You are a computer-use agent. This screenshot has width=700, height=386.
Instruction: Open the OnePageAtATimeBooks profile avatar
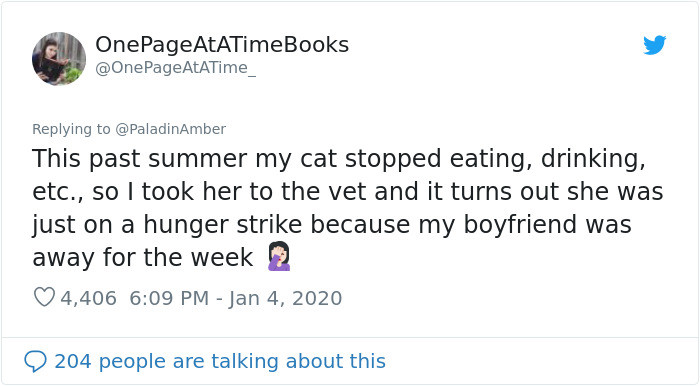[x=58, y=58]
